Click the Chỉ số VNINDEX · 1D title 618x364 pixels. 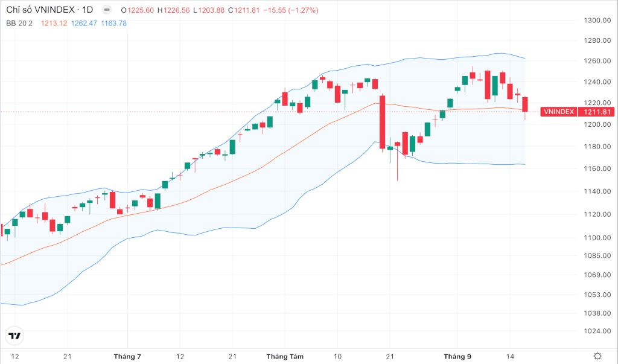pyautogui.click(x=49, y=10)
